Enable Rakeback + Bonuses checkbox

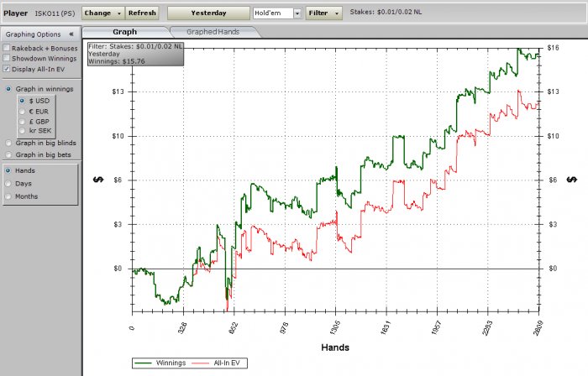[x=7, y=48]
